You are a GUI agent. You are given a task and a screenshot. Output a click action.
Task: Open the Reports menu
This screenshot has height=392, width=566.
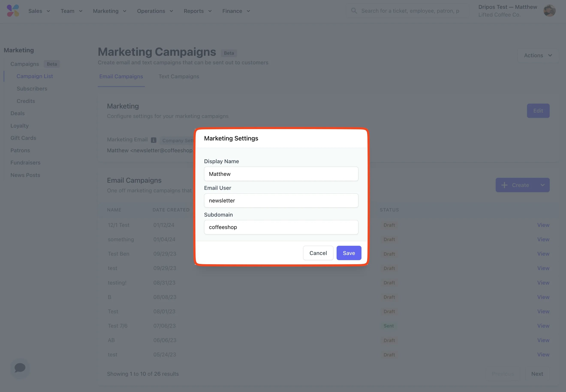click(197, 11)
